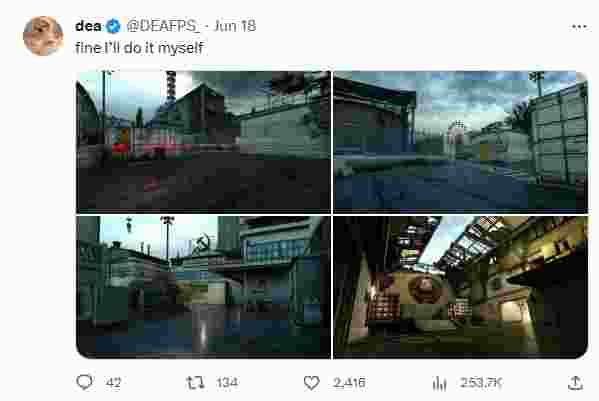Click the 134 reposts count
This screenshot has height=401, width=599.
click(x=227, y=383)
